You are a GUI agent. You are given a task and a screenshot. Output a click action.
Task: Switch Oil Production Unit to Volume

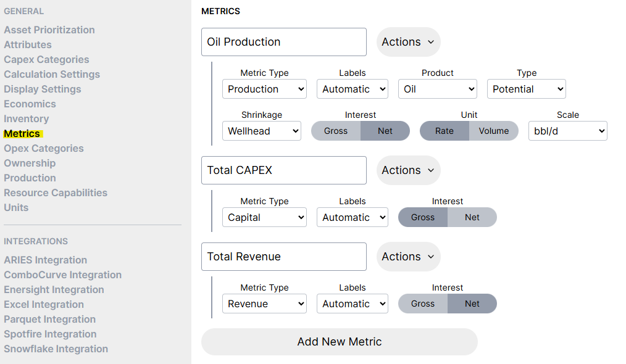[493, 131]
